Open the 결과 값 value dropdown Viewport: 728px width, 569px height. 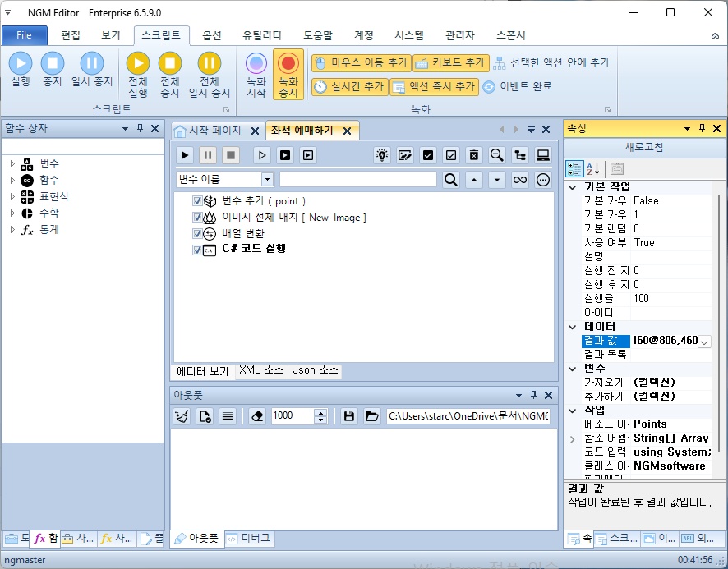coord(704,342)
